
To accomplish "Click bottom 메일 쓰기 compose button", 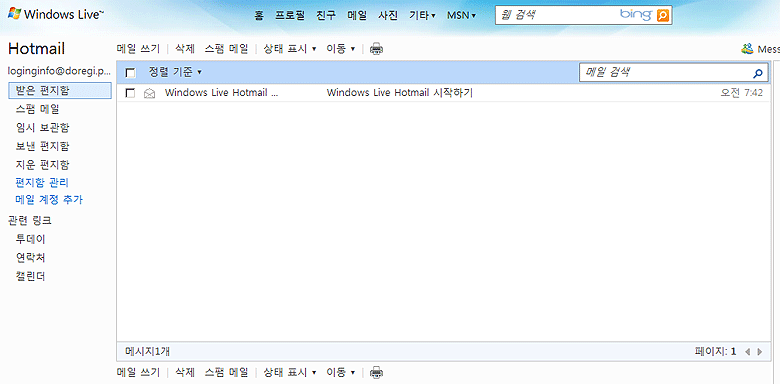I will (x=138, y=372).
